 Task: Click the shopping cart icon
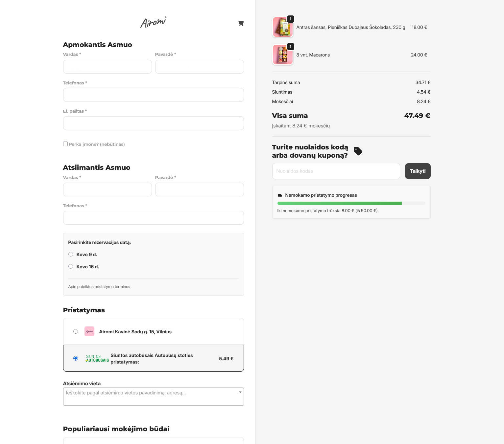pos(241,23)
